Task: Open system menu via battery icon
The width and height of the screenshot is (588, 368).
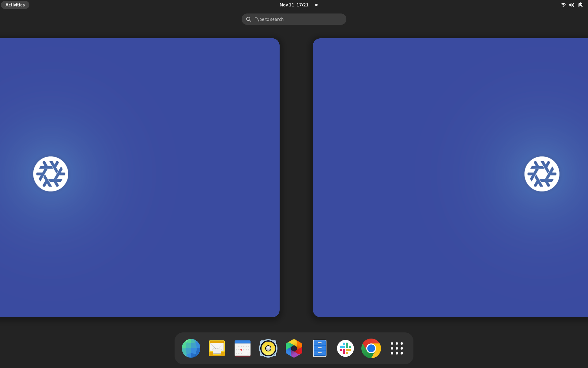Action: click(x=580, y=5)
